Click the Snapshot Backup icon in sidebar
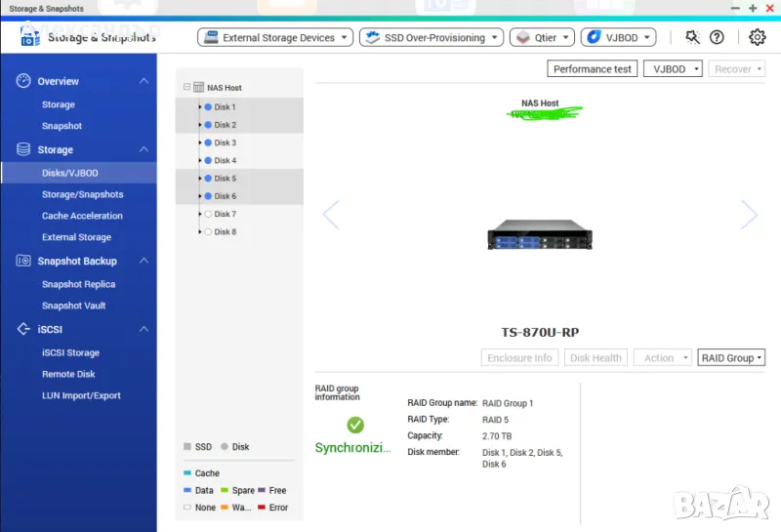 (23, 261)
